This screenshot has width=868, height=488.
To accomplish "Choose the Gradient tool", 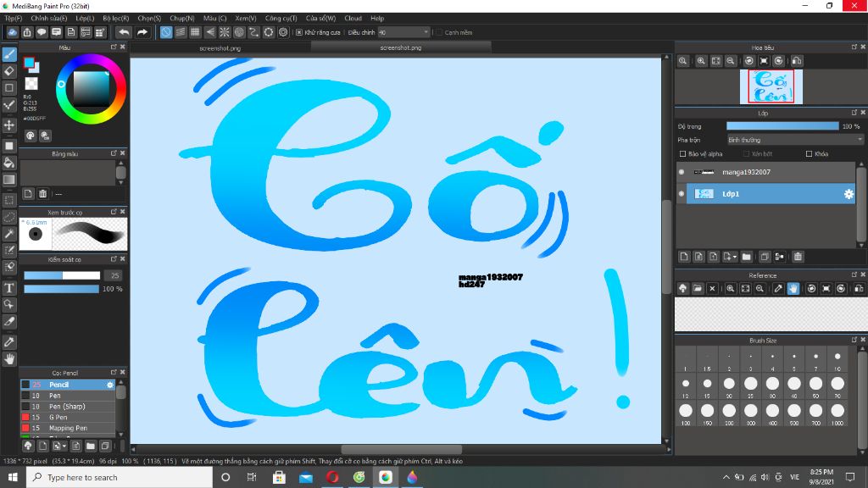I will coord(8,180).
